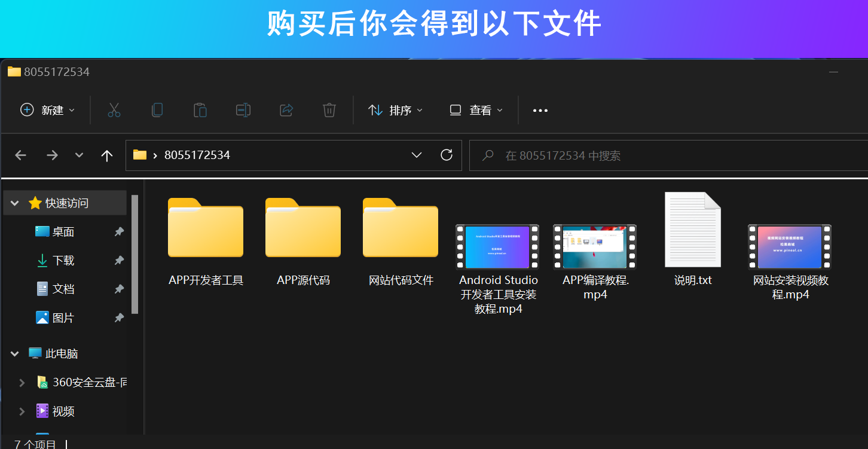Open the recent locations chevron
This screenshot has width=868, height=449.
[x=79, y=155]
